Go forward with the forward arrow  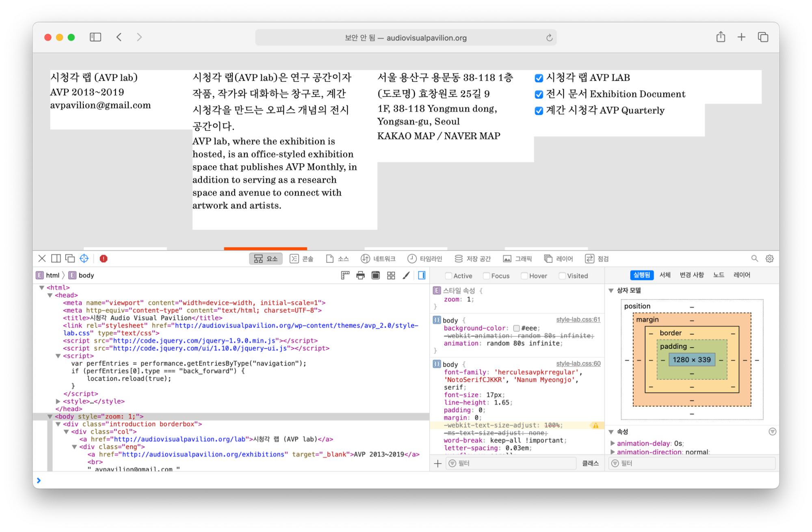(x=139, y=37)
